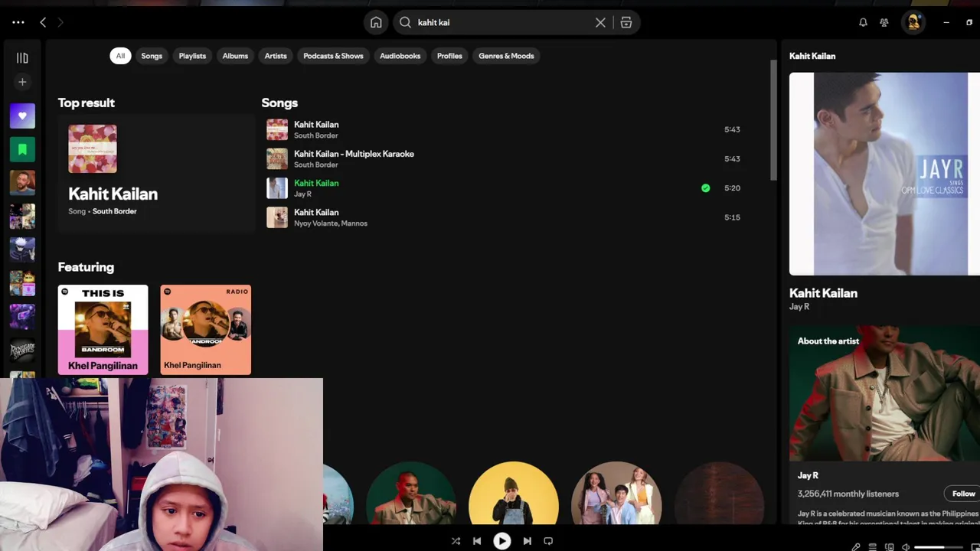Mute the volume speaker icon
The height and width of the screenshot is (551, 980).
click(x=906, y=547)
